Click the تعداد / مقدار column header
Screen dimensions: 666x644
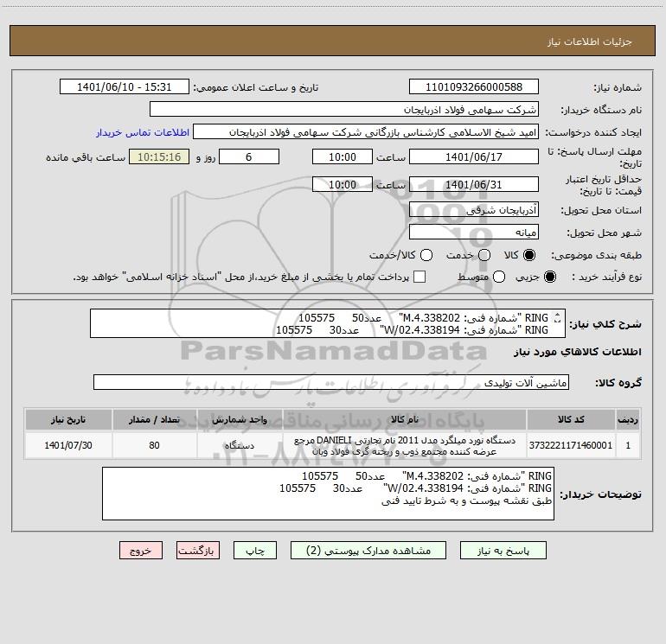point(154,419)
